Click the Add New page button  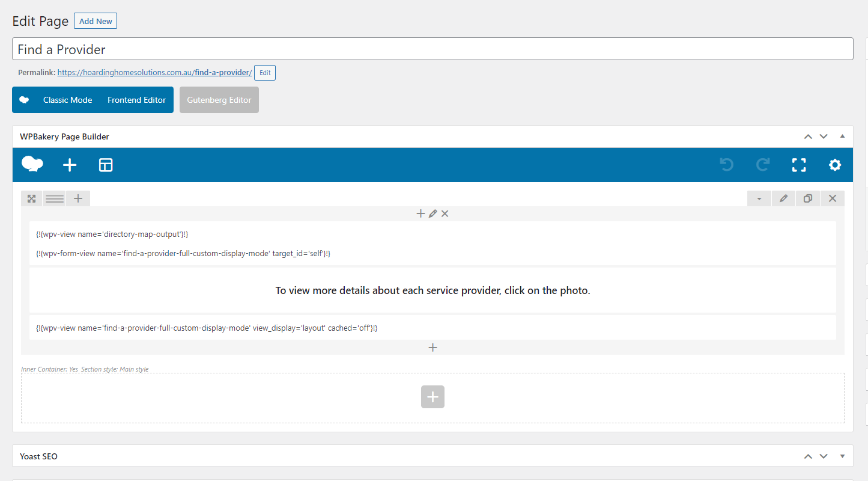point(96,21)
